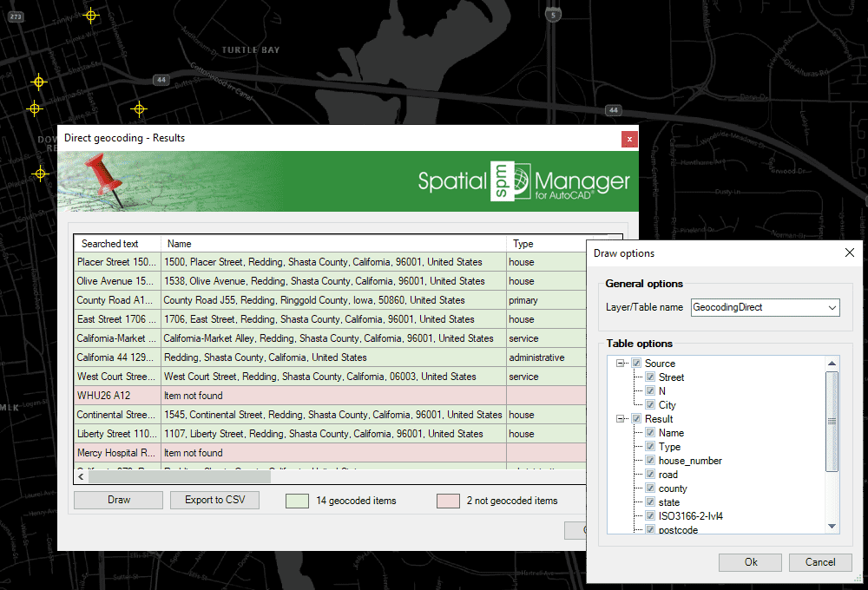Click the highway 44 shield on the right map area
Image resolution: width=868 pixels, height=590 pixels.
pyautogui.click(x=613, y=110)
